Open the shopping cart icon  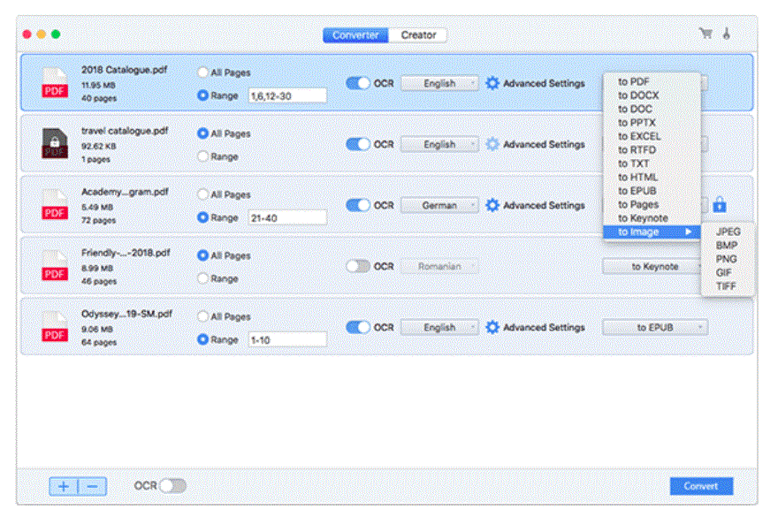tap(706, 34)
